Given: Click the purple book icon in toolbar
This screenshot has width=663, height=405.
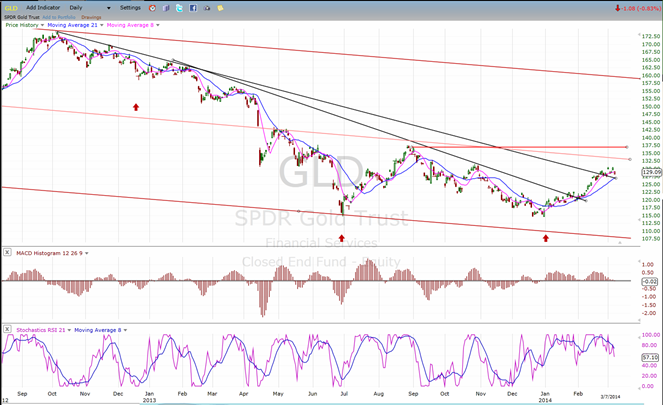Looking at the screenshot, I should pos(166,8).
